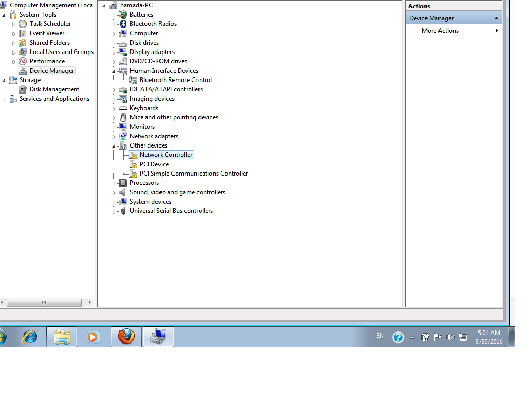Image resolution: width=532 pixels, height=399 pixels.
Task: Click the Network Controller warning icon
Action: click(x=133, y=155)
